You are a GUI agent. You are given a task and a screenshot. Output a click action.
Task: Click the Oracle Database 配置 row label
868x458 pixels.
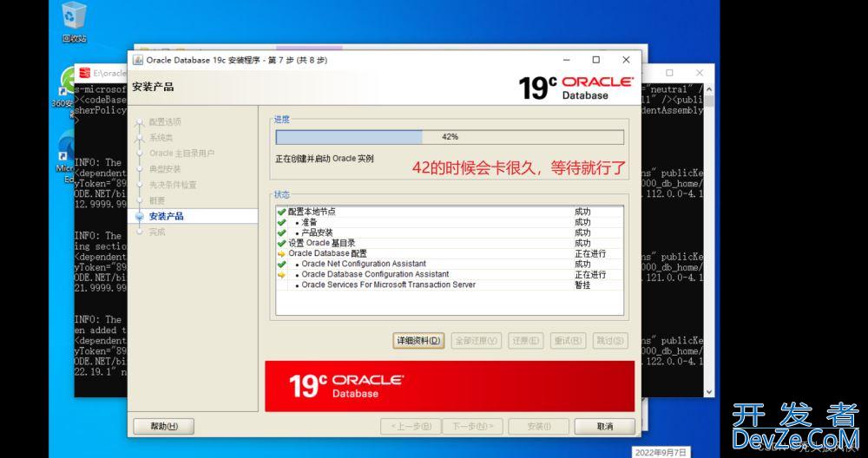point(327,254)
